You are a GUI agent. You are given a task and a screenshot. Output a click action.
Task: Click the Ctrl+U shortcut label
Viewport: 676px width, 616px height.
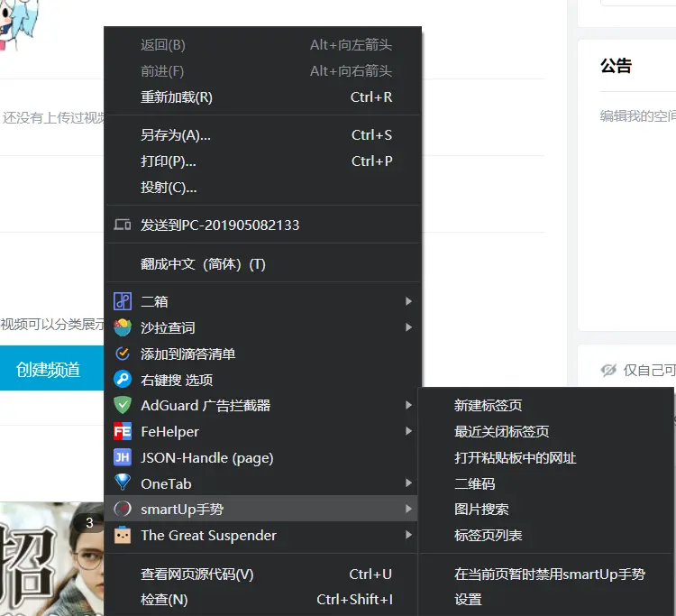pos(370,575)
